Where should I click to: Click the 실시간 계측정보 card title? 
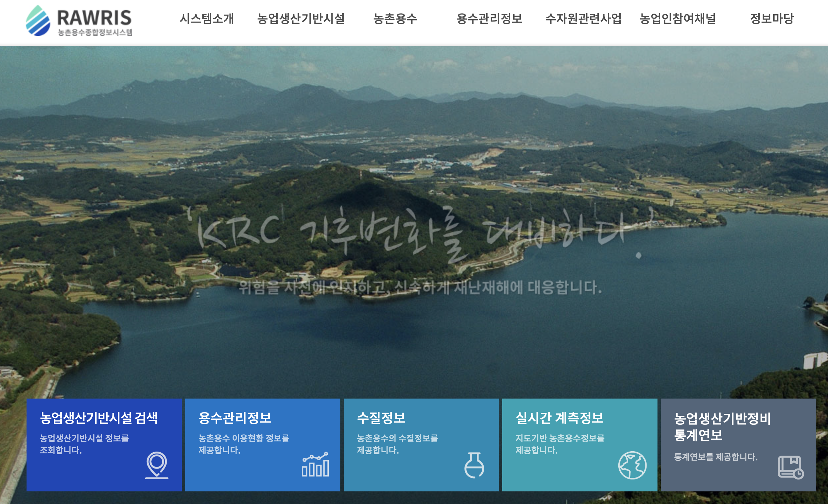(x=560, y=418)
